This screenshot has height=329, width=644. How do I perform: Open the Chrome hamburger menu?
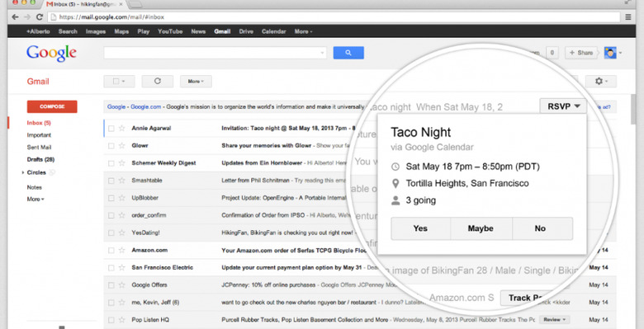click(628, 17)
